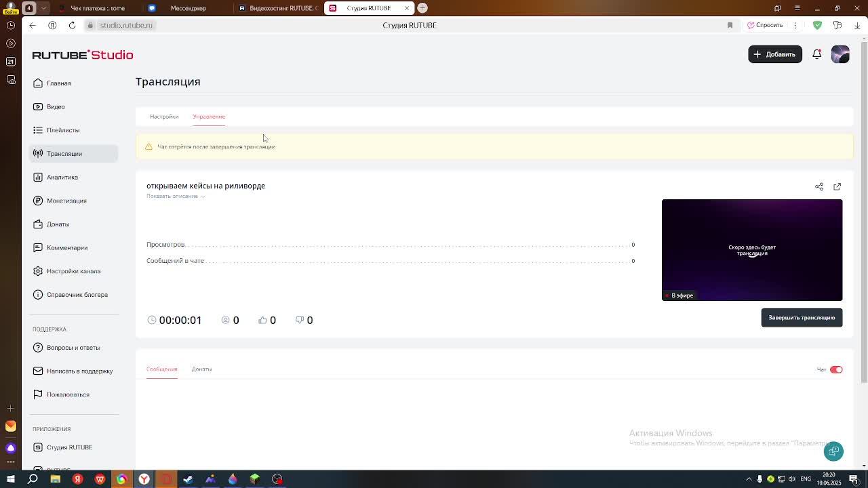The image size is (868, 488).
Task: Open the Сообщения tab
Action: click(x=161, y=369)
